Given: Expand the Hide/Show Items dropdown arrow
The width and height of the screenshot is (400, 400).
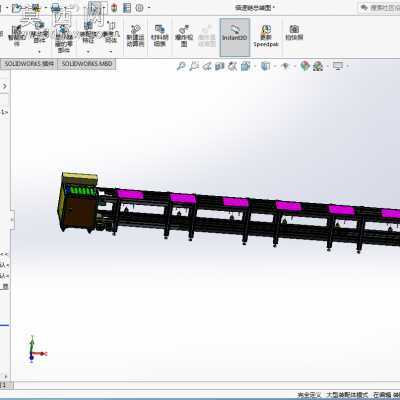Looking at the screenshot, I should click(295, 66).
